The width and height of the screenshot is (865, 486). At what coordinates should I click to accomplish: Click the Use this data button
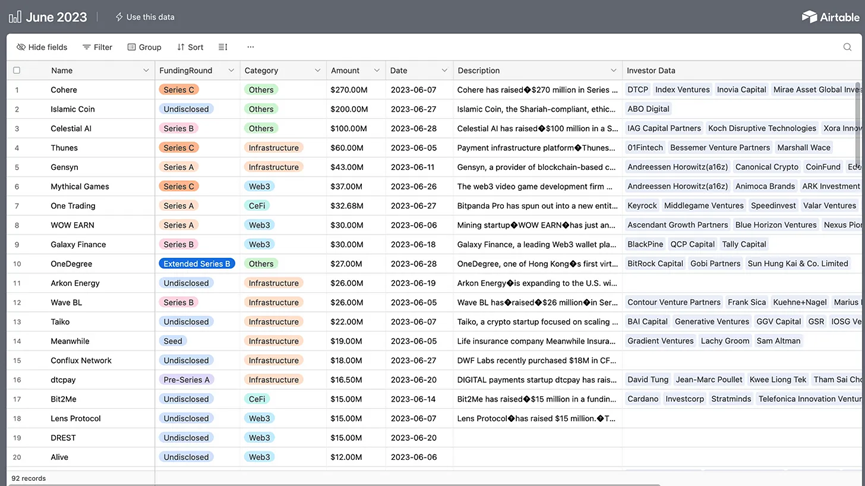(x=145, y=17)
